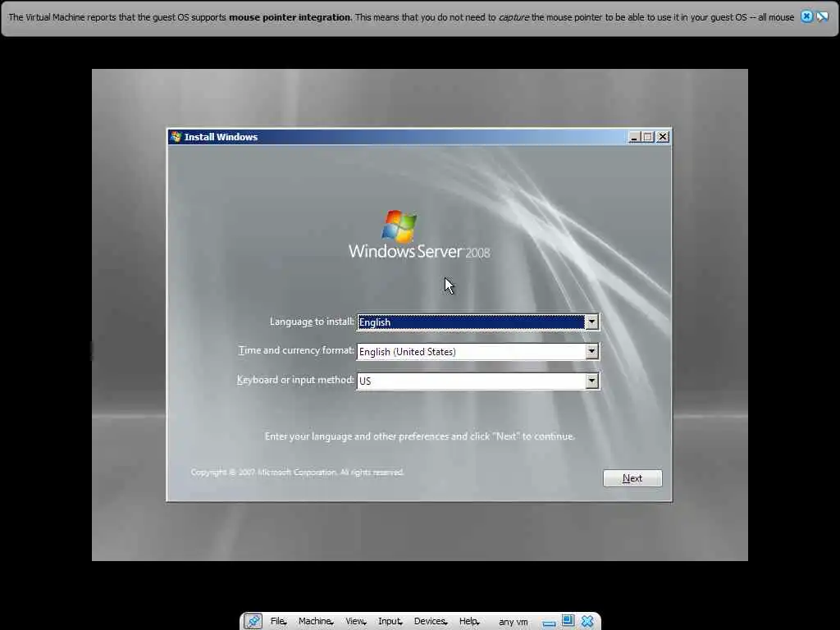Click Next to continue installation
This screenshot has width=840, height=630.
point(632,478)
